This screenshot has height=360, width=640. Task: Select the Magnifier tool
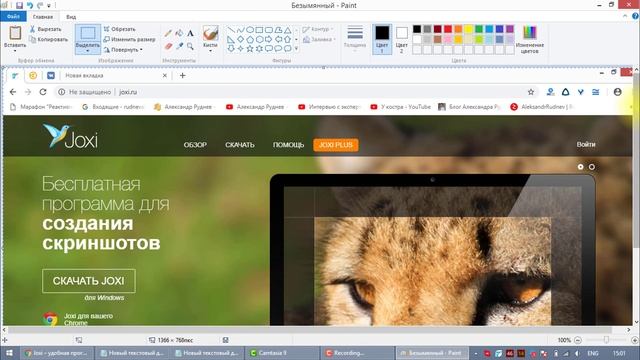coord(190,46)
